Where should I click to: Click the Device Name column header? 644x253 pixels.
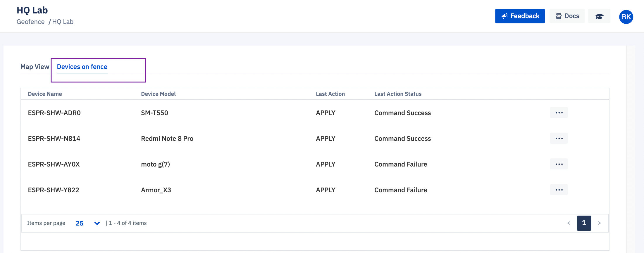45,94
